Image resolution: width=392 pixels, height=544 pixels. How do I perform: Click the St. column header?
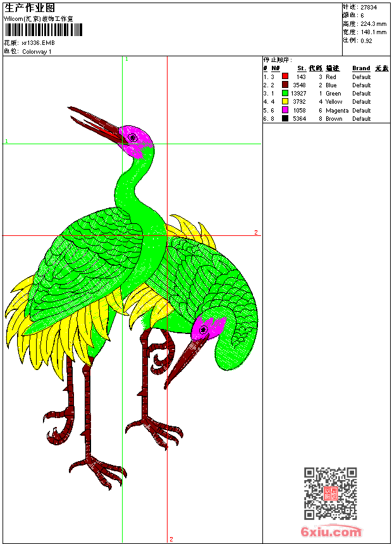(x=302, y=68)
